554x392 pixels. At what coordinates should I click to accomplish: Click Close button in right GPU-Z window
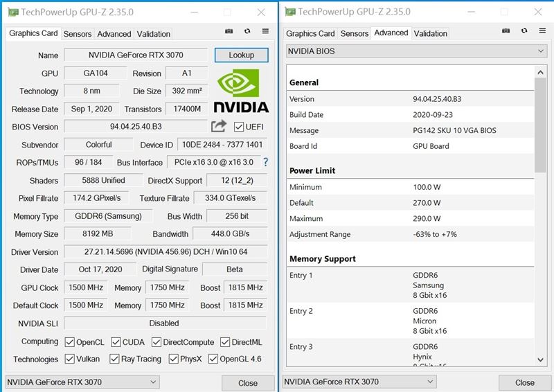[525, 383]
